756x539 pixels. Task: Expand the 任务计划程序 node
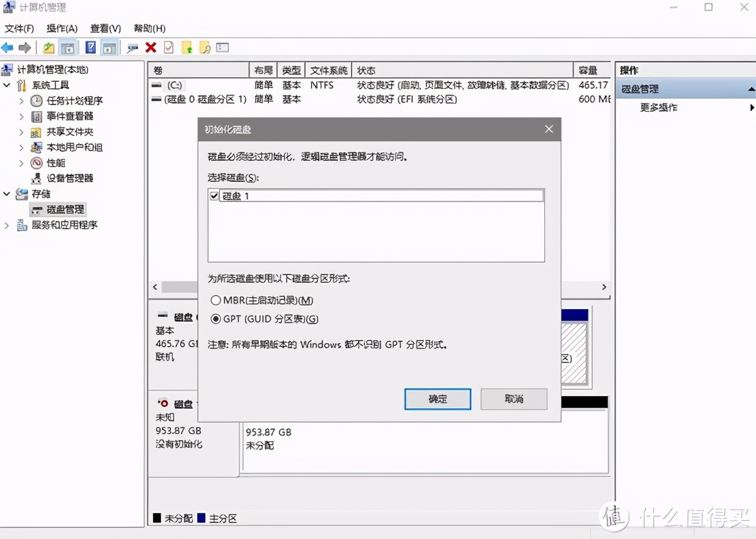pos(21,101)
